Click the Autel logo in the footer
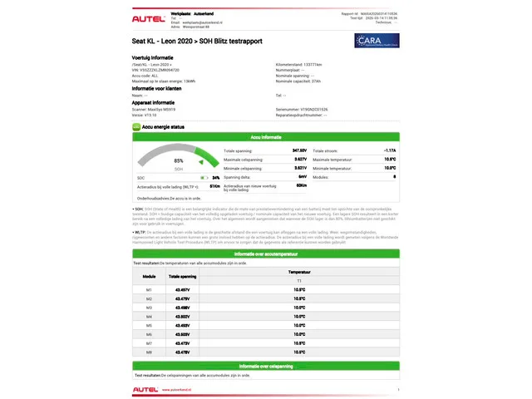532x399 pixels. [145, 389]
